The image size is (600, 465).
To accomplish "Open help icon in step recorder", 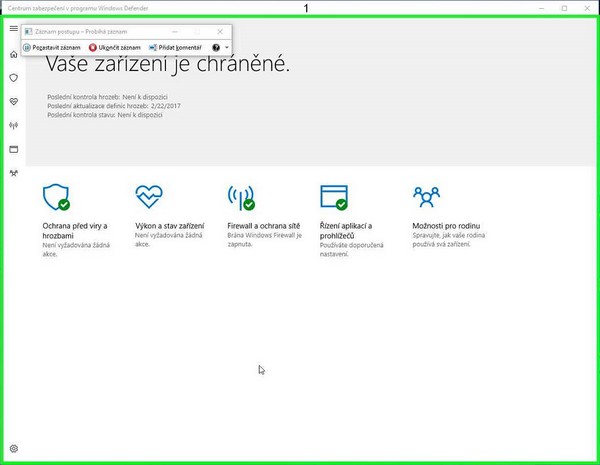I will click(216, 47).
